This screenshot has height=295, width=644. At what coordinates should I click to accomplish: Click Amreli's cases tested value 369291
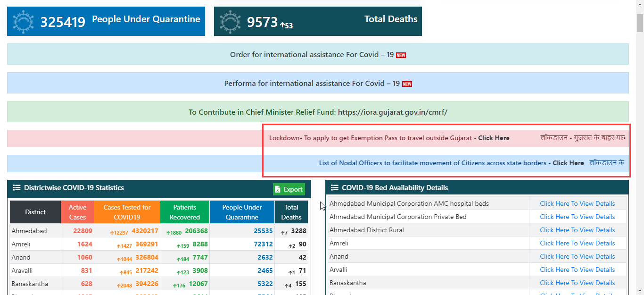pos(147,244)
